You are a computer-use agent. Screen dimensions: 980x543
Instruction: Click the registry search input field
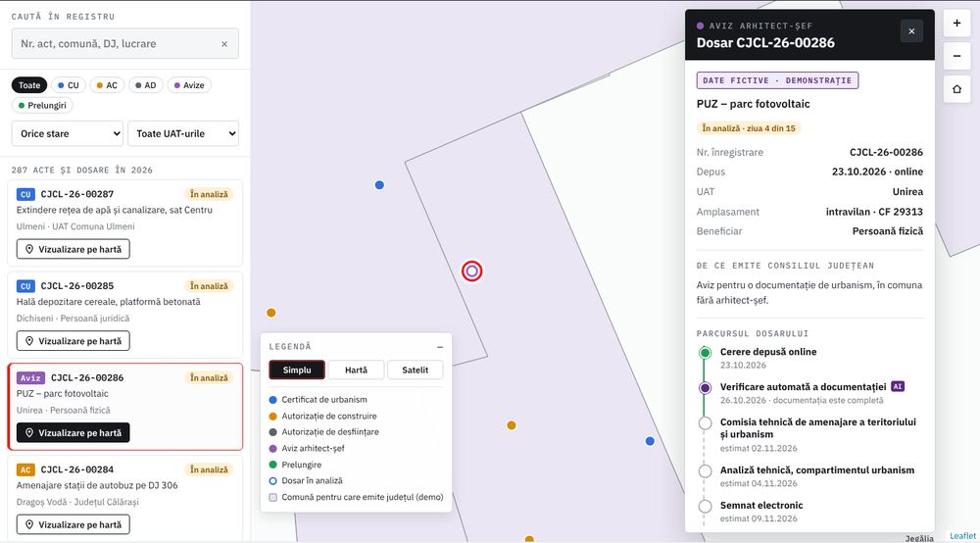125,44
